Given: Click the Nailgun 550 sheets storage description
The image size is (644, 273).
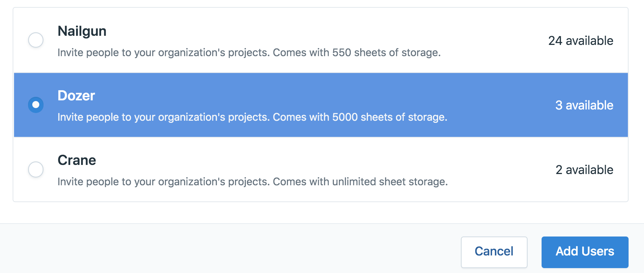Looking at the screenshot, I should pyautogui.click(x=249, y=52).
